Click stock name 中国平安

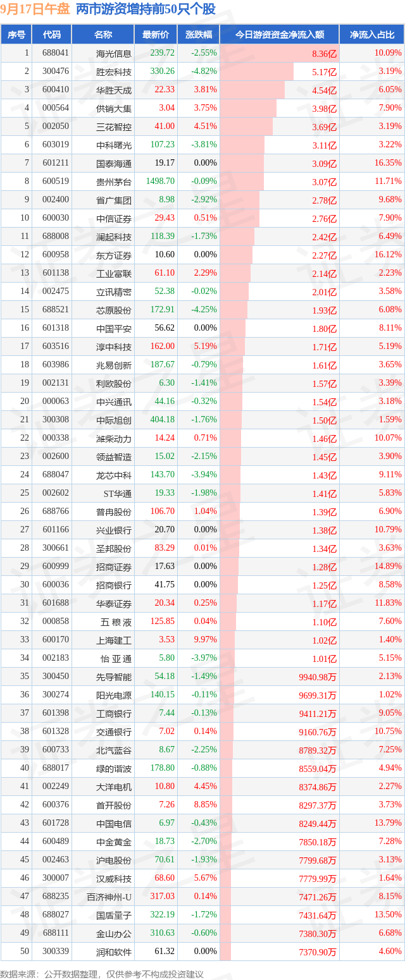114,329
